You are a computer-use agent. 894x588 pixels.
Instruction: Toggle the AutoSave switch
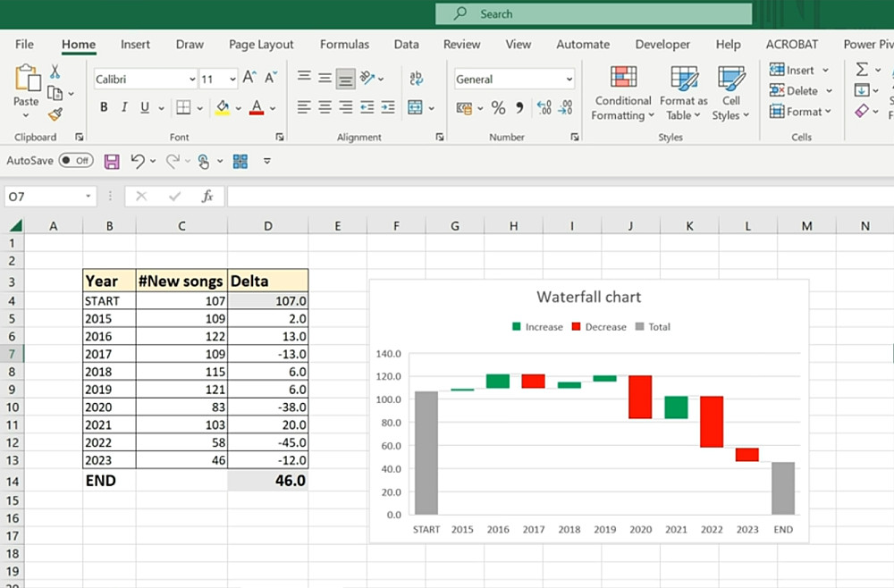[x=76, y=161]
